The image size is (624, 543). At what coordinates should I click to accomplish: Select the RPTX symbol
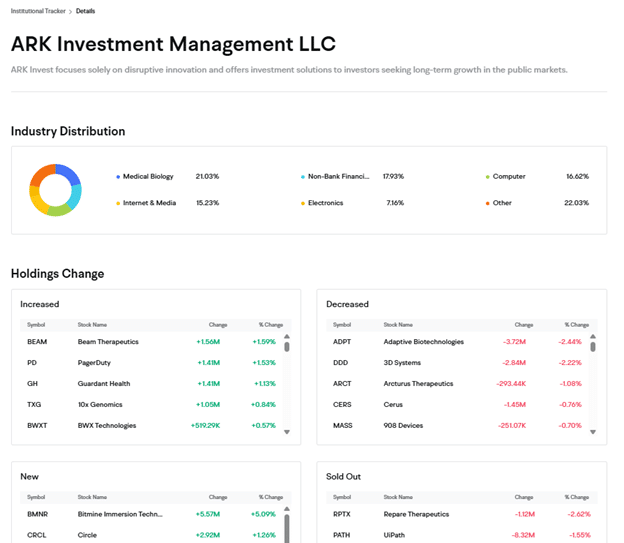pos(341,514)
